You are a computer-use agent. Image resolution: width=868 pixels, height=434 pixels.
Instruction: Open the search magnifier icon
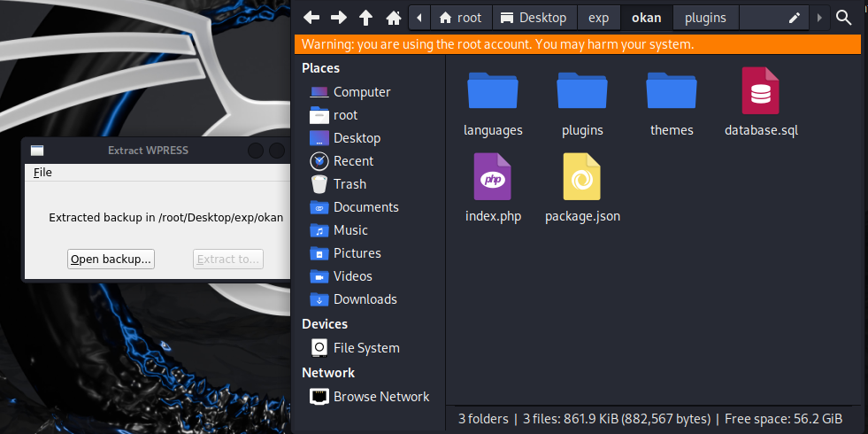pyautogui.click(x=844, y=18)
